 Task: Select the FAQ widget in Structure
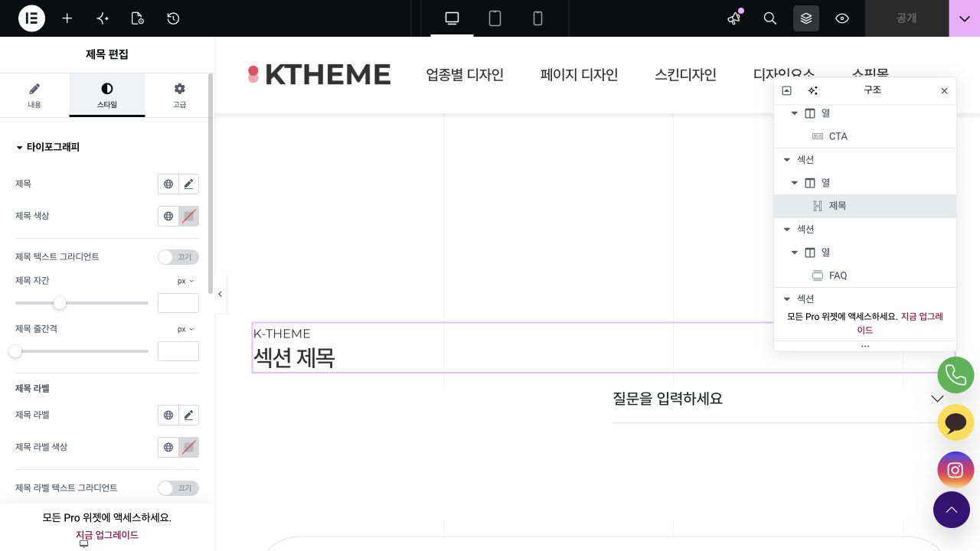[865, 275]
